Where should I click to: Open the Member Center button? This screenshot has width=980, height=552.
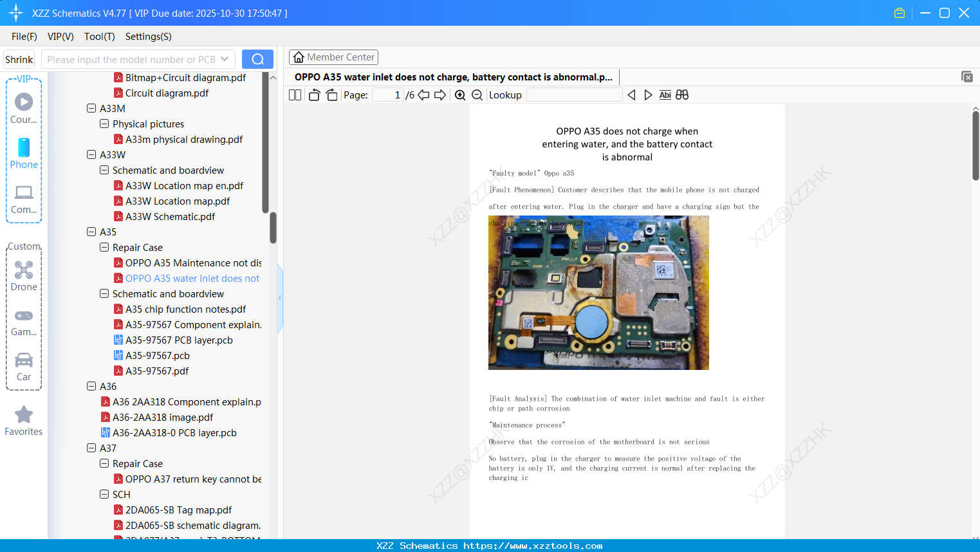point(333,57)
